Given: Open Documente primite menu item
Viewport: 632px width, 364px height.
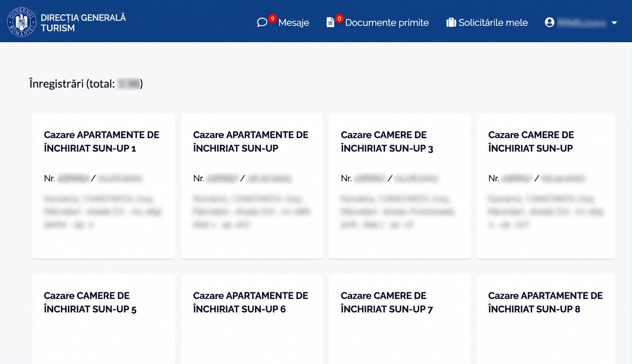Looking at the screenshot, I should (387, 23).
